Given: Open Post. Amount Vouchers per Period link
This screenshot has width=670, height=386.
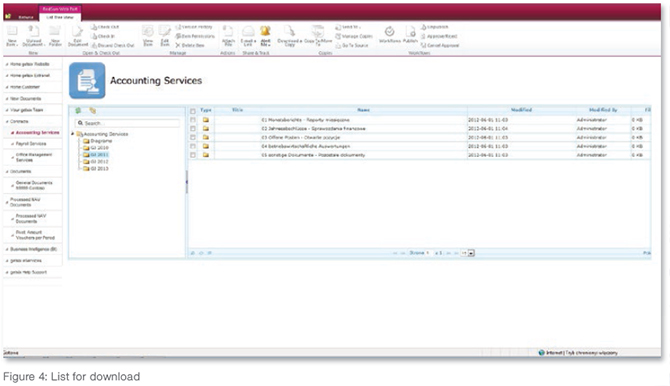Looking at the screenshot, I should (x=35, y=235).
